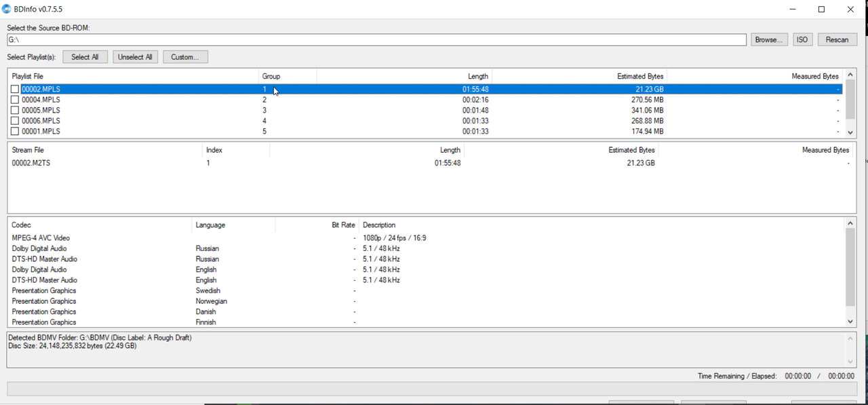Sort playlists by Measured Bytes header
868x405 pixels.
[754, 76]
